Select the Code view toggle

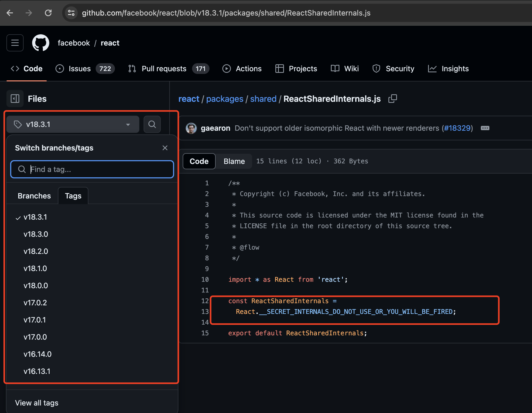tap(199, 161)
